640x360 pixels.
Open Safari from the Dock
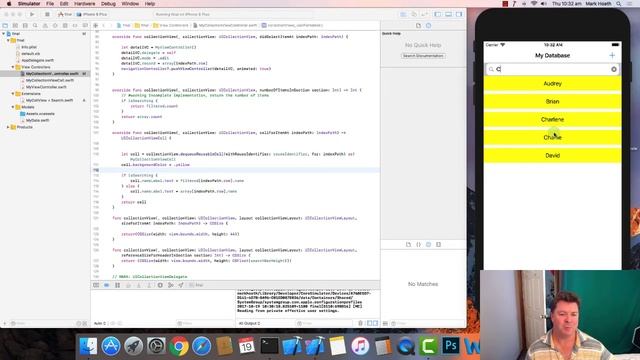click(x=202, y=346)
